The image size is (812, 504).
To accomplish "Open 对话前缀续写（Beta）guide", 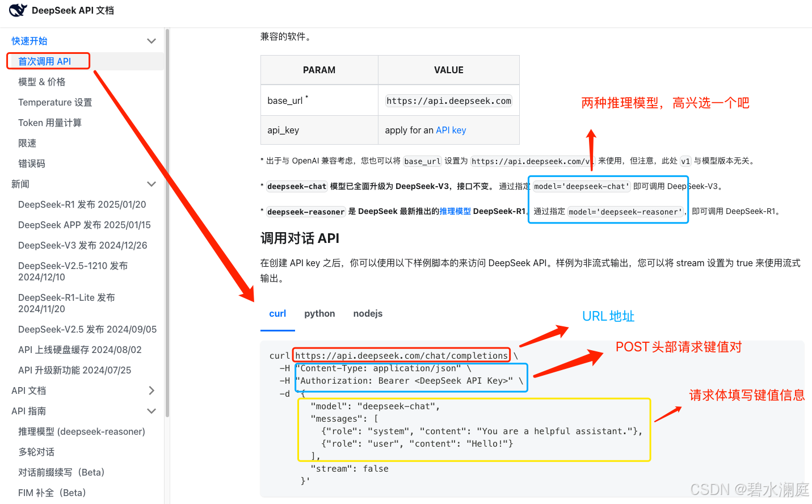I will coord(61,472).
